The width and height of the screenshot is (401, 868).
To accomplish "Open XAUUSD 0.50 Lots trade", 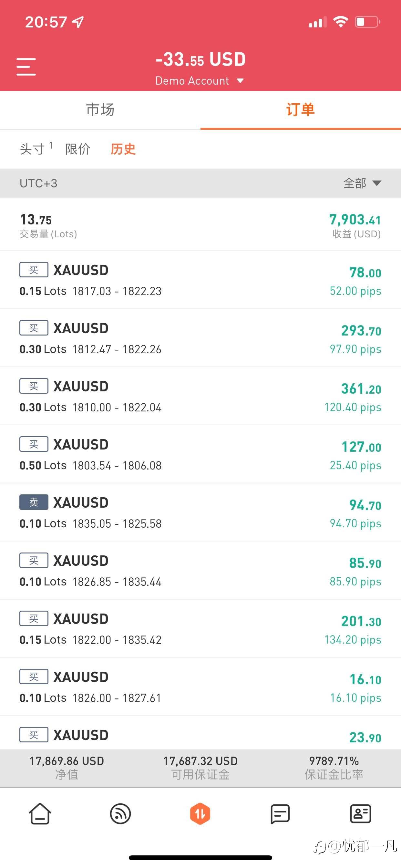I will point(200,454).
